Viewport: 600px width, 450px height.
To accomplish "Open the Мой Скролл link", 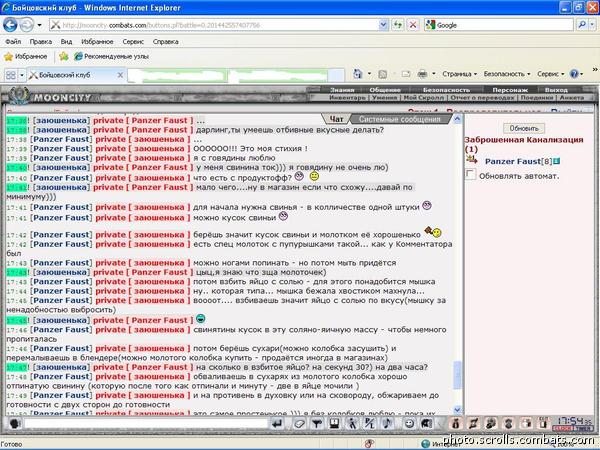I will click(x=424, y=98).
